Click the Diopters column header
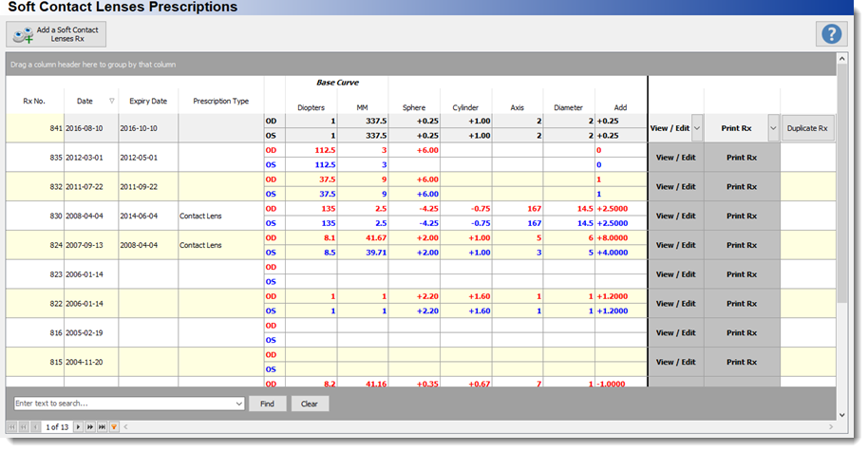 click(x=311, y=108)
